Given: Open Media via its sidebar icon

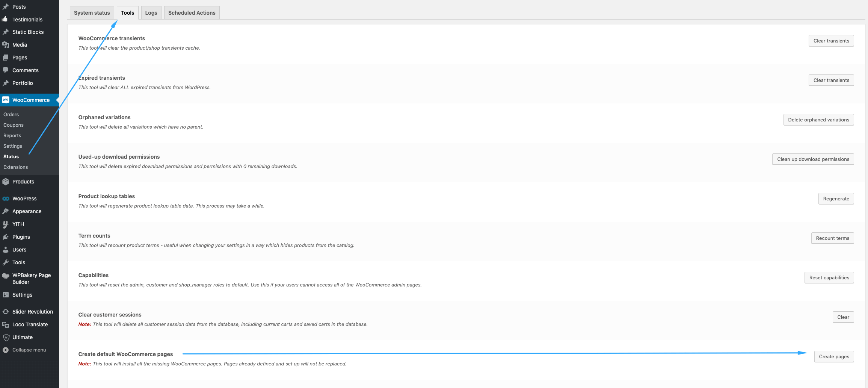Looking at the screenshot, I should pos(5,45).
